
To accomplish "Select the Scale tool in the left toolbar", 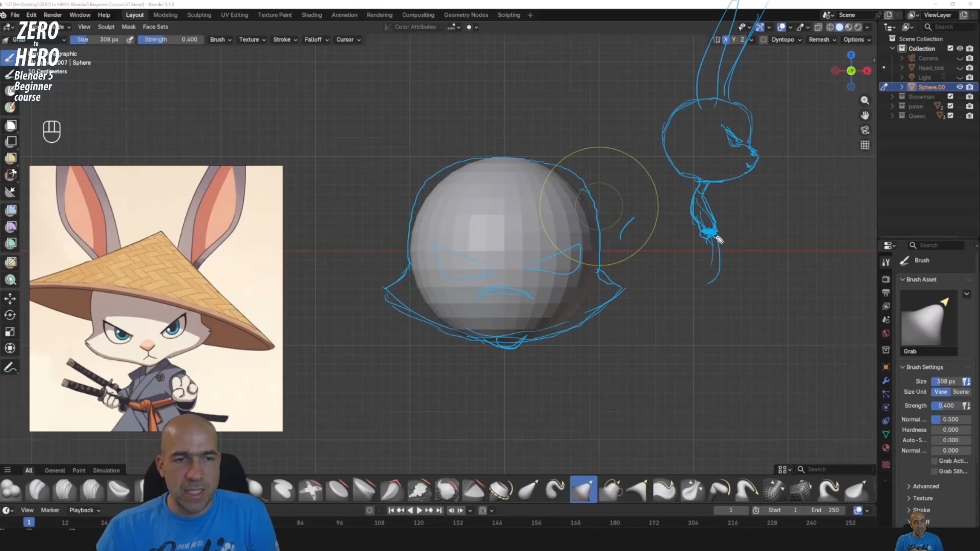I will (10, 331).
